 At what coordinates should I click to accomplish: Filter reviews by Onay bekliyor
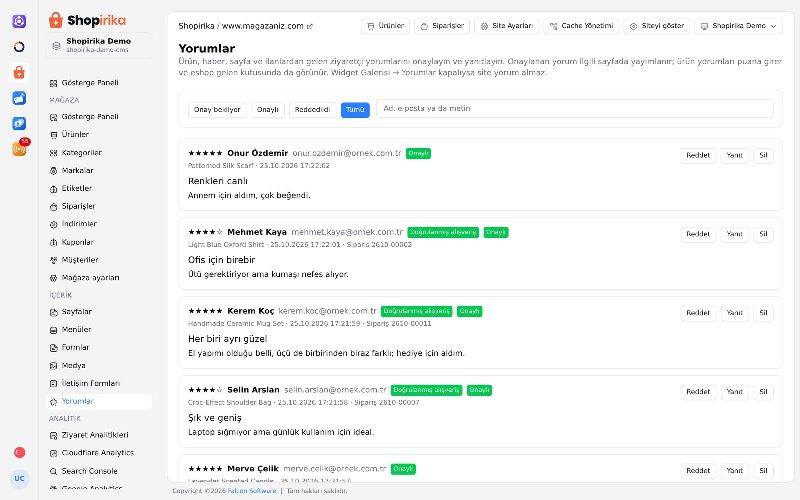pos(217,110)
